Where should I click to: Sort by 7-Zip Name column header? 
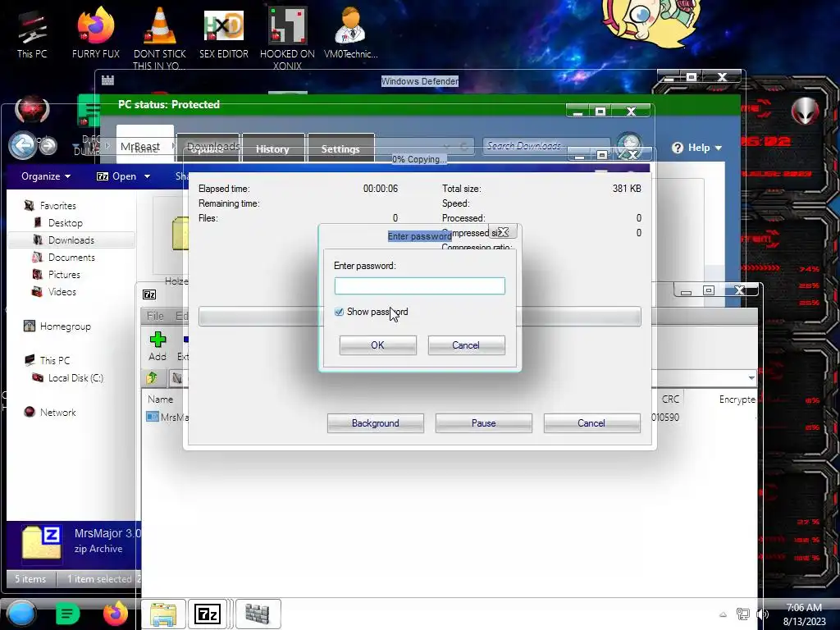coord(160,399)
